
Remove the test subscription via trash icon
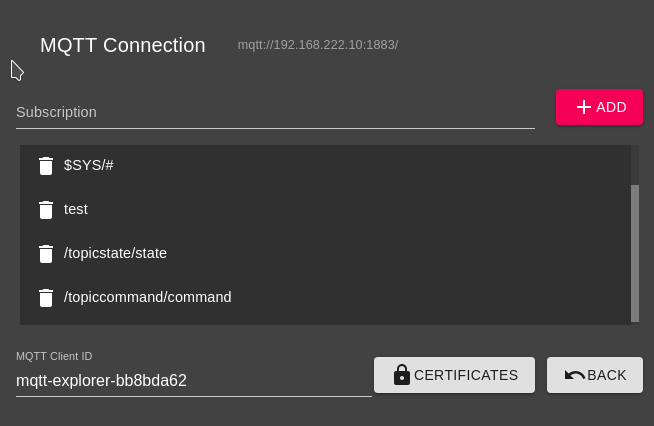coord(46,210)
